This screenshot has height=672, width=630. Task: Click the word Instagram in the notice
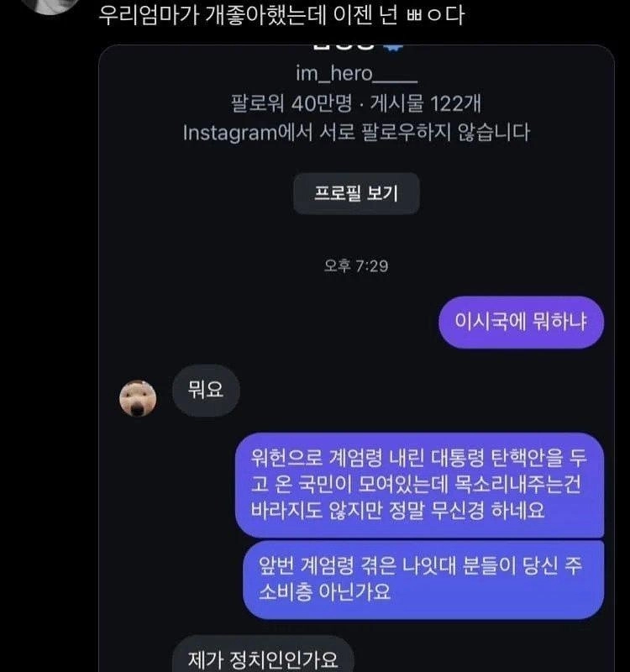coord(230,133)
